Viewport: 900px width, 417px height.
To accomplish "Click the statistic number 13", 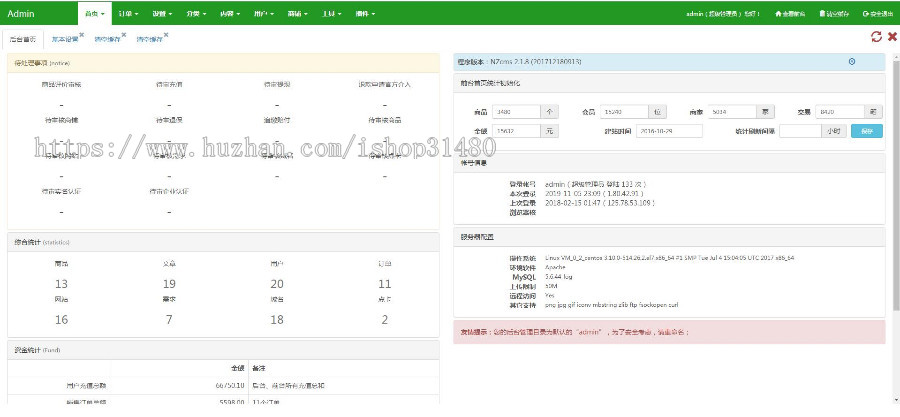I will (61, 284).
